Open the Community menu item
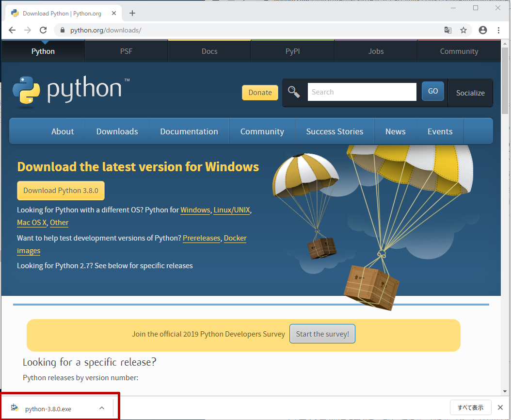The width and height of the screenshot is (511, 420). [262, 131]
